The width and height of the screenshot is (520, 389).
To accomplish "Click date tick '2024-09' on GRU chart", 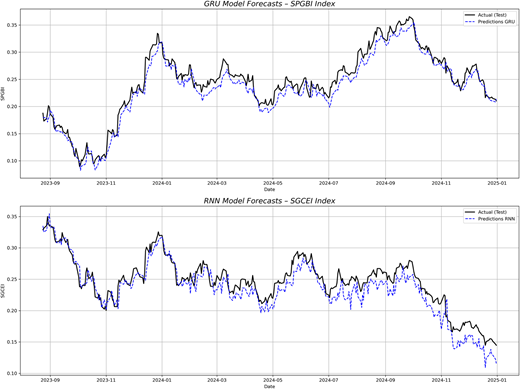I will tap(385, 183).
